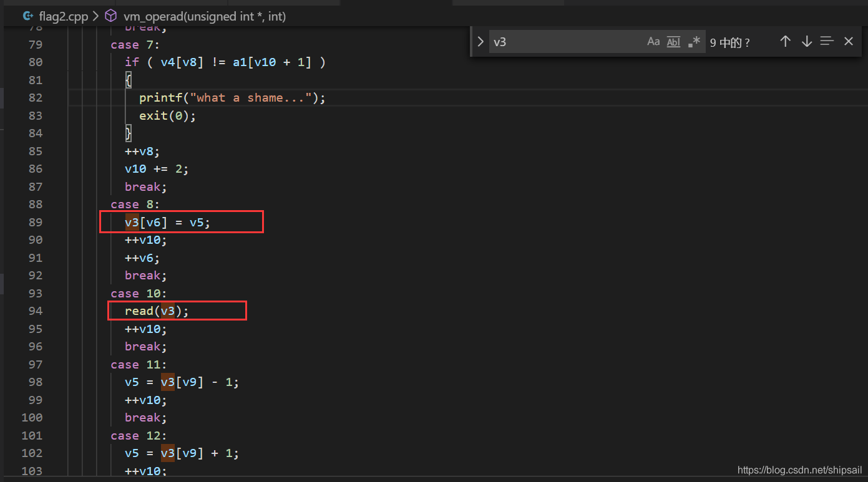The height and width of the screenshot is (482, 868).
Task: Go to previous match arrow
Action: click(786, 41)
